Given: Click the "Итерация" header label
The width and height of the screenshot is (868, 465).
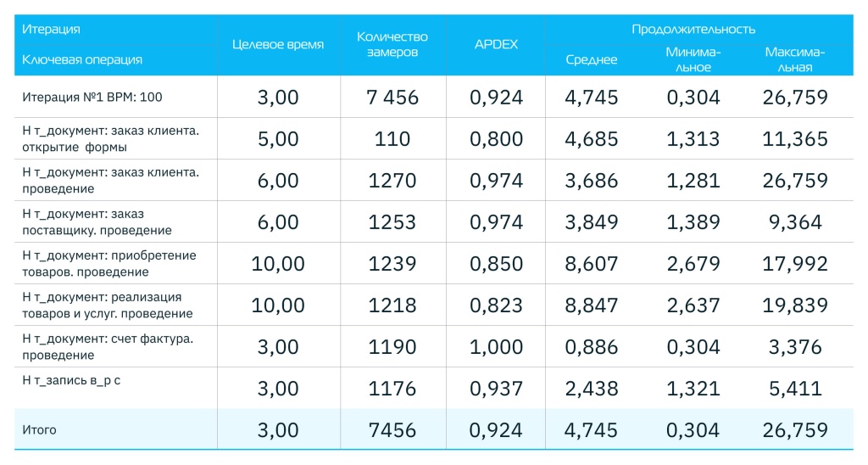Looking at the screenshot, I should click(x=51, y=29).
